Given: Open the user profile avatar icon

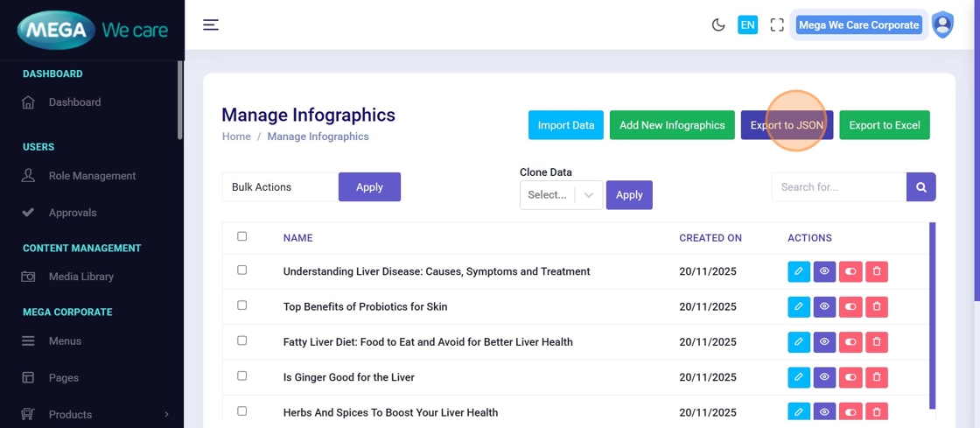Looking at the screenshot, I should [942, 25].
